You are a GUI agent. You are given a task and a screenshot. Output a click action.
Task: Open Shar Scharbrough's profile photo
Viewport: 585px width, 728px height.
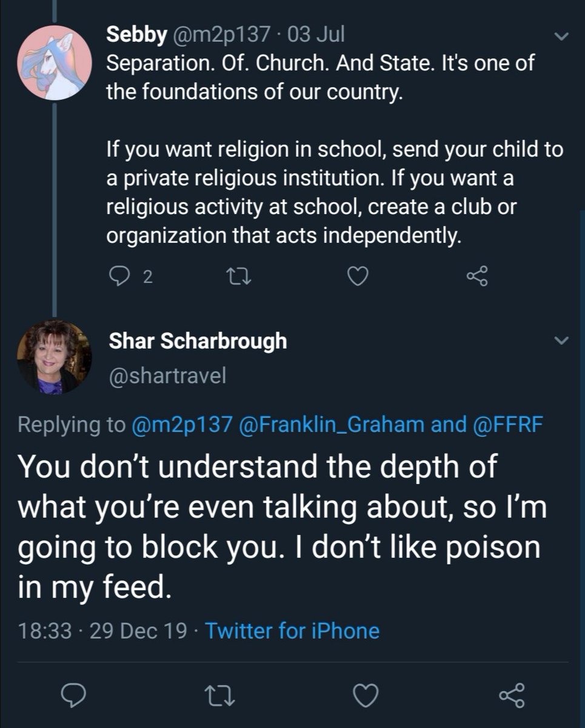tap(55, 357)
